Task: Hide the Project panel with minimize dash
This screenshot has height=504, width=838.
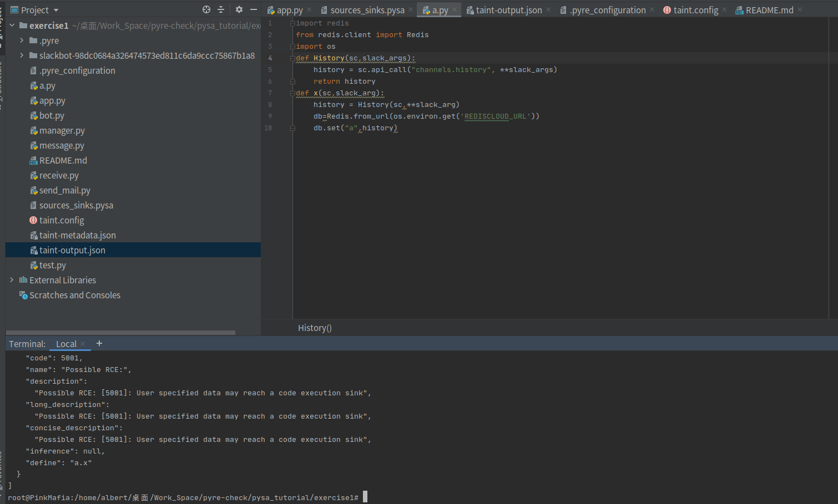Action: pos(253,9)
